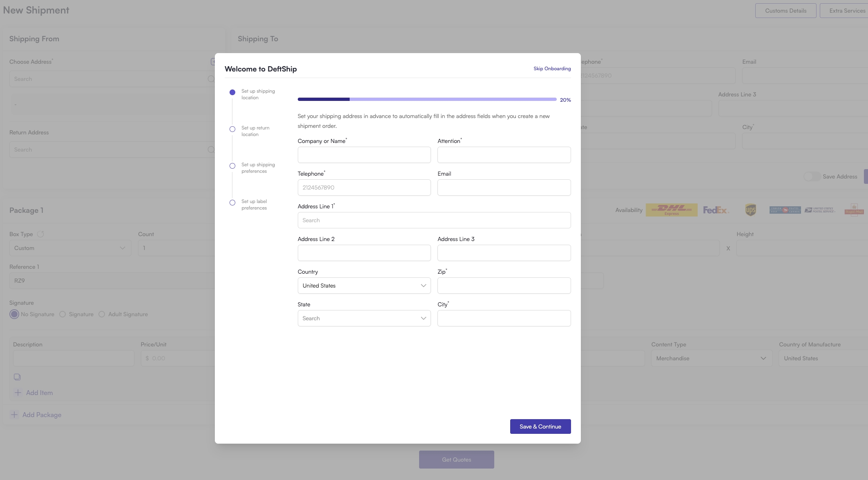Open the Country of Manufacture dropdown
The image size is (868, 480).
[x=823, y=358]
